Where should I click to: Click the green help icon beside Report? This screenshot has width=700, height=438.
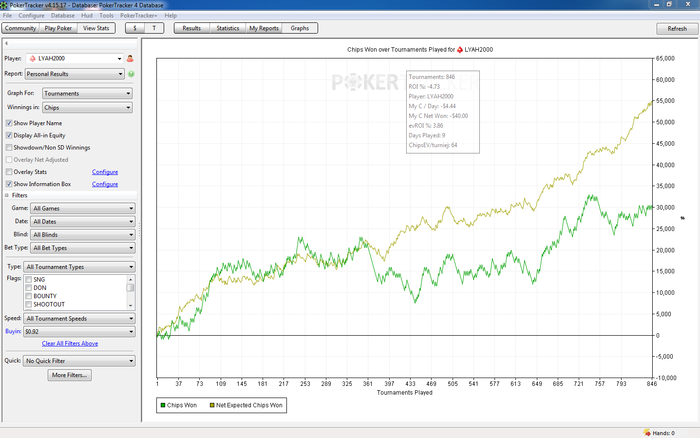(131, 74)
